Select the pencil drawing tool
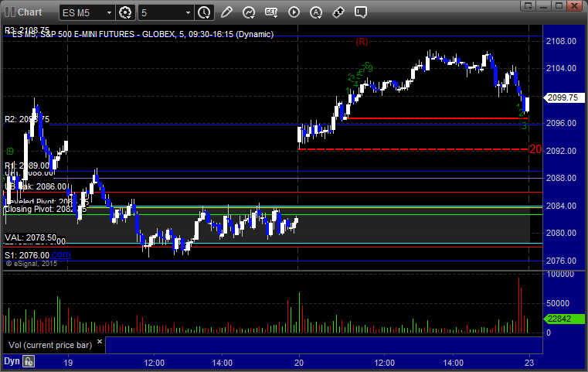The width and height of the screenshot is (588, 372). pyautogui.click(x=226, y=12)
